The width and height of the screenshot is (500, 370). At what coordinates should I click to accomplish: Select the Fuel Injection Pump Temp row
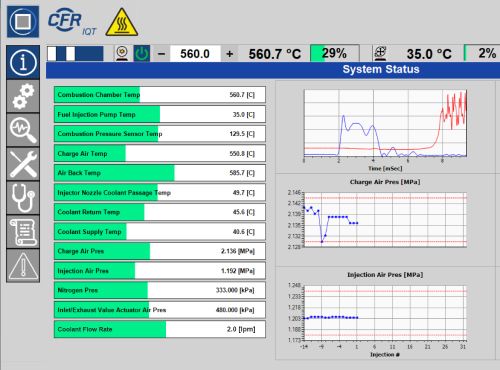click(x=160, y=114)
